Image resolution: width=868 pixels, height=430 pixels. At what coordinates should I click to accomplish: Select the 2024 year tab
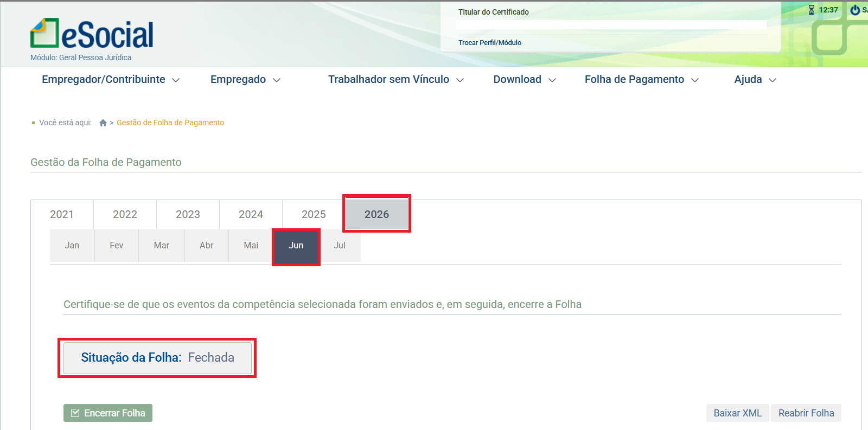point(251,214)
